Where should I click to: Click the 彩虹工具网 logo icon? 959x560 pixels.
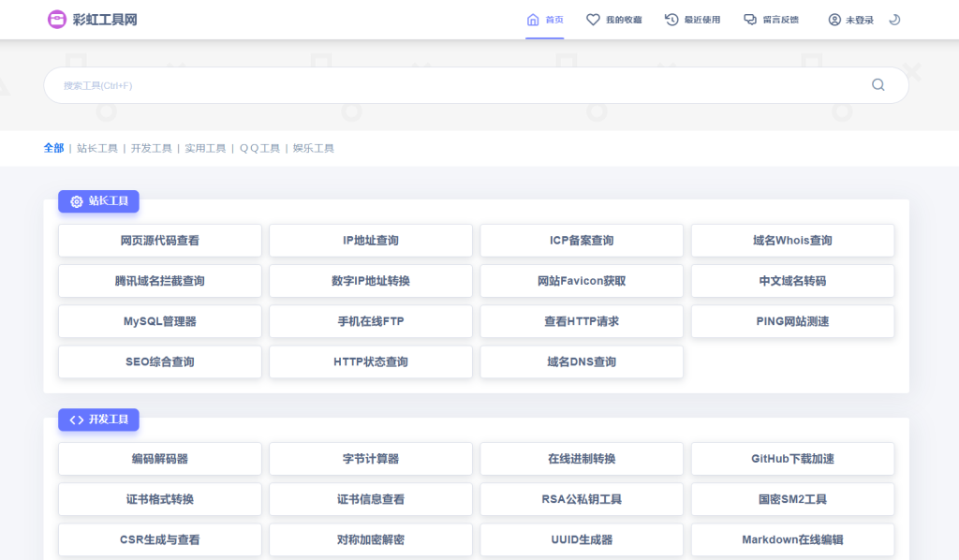57,20
